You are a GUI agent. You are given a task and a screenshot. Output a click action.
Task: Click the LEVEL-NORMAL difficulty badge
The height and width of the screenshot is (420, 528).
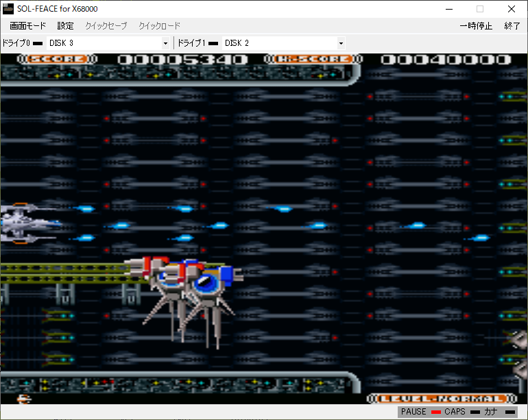coord(442,399)
